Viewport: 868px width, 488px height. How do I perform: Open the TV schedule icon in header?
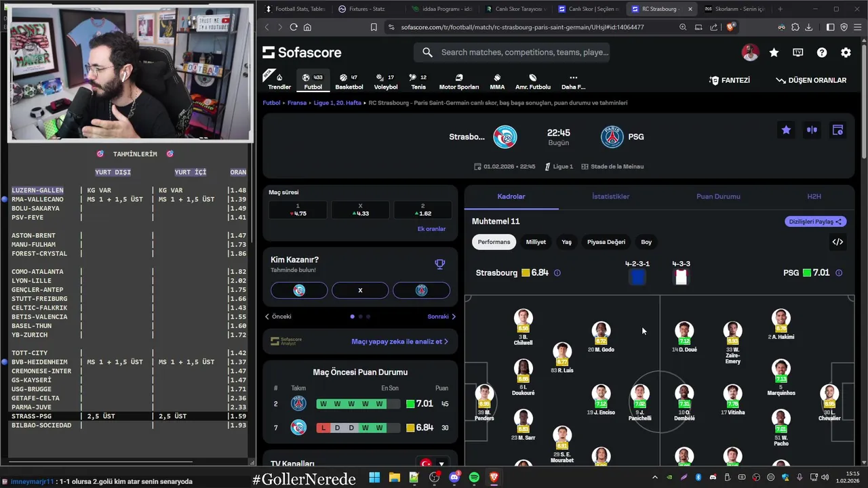tap(798, 52)
